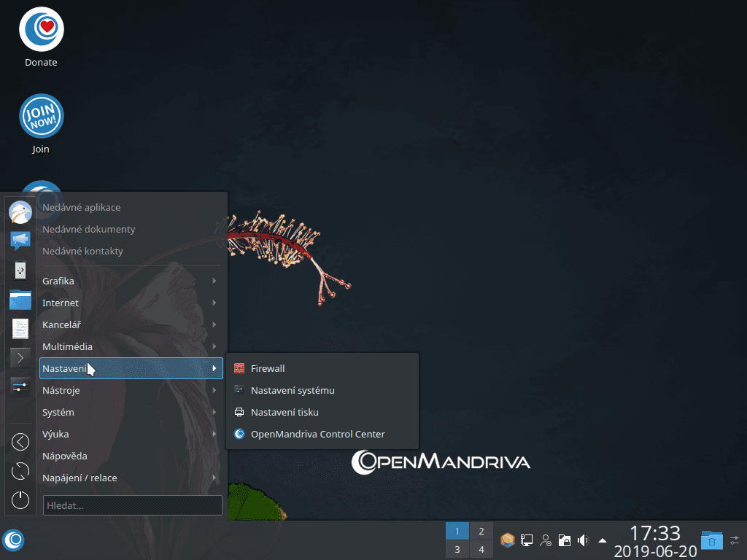Click the clipboard icon in the tray
This screenshot has height=560, width=747.
pos(564,540)
